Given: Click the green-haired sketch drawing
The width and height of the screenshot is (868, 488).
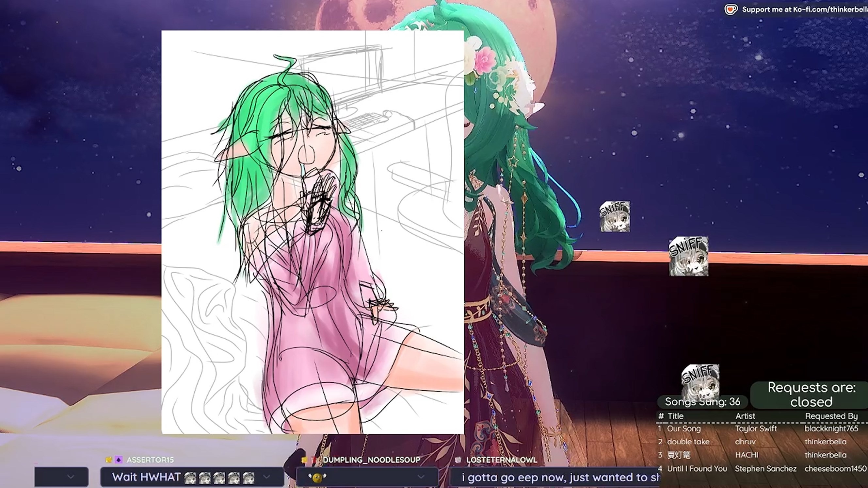Looking at the screenshot, I should (x=313, y=232).
